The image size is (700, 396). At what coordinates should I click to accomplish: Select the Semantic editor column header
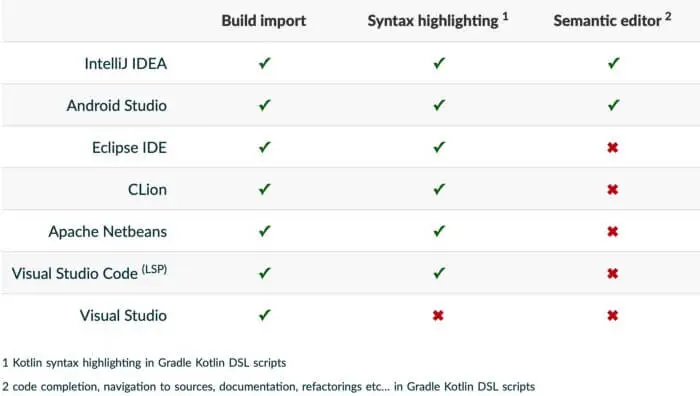point(612,21)
